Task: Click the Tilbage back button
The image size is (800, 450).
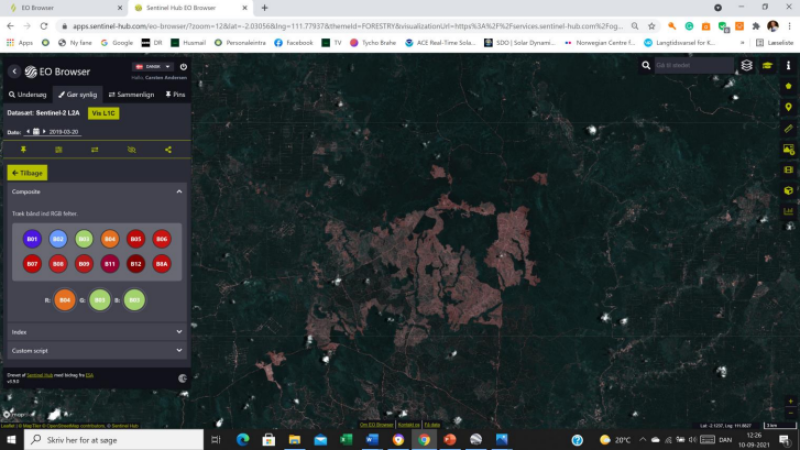Action: pyautogui.click(x=27, y=173)
